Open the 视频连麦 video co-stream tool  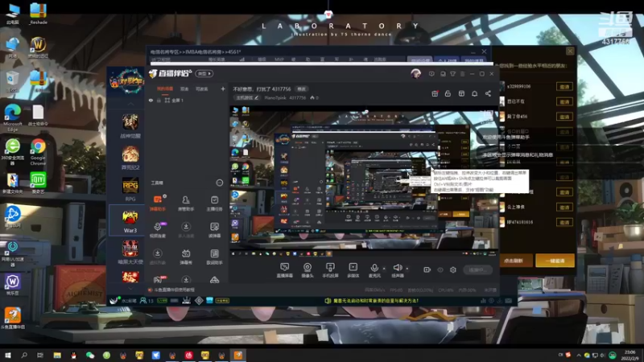(x=157, y=230)
